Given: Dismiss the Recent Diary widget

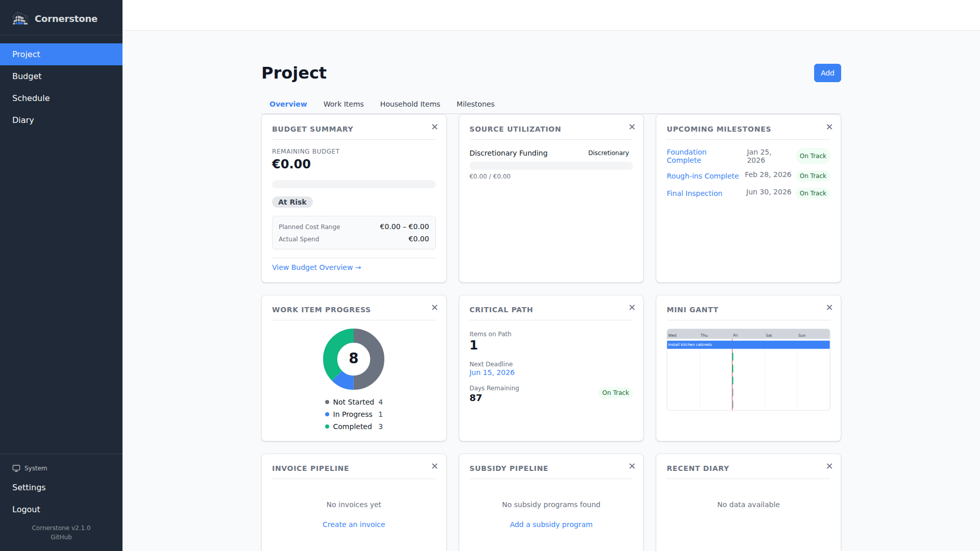Looking at the screenshot, I should [829, 466].
